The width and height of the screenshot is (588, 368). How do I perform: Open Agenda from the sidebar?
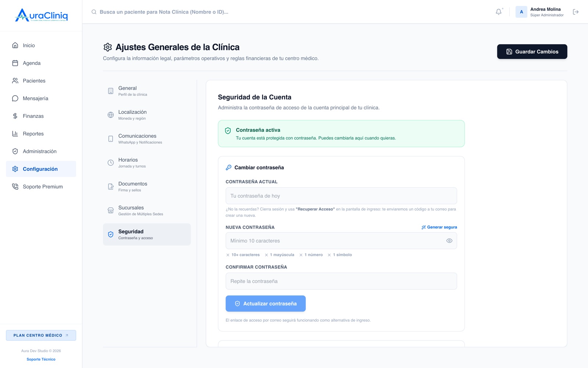tap(41, 63)
